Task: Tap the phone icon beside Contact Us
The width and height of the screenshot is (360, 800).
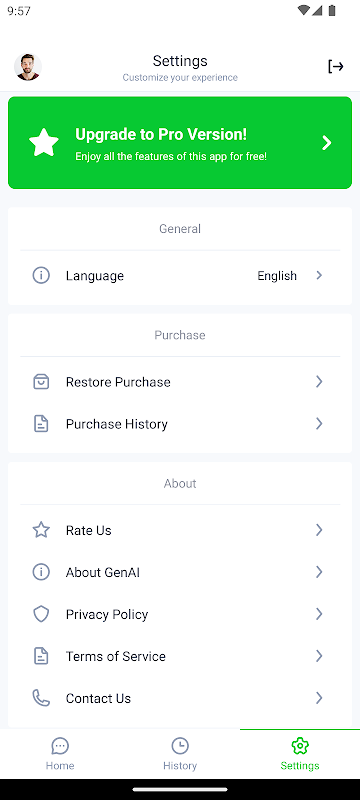Action: point(41,697)
